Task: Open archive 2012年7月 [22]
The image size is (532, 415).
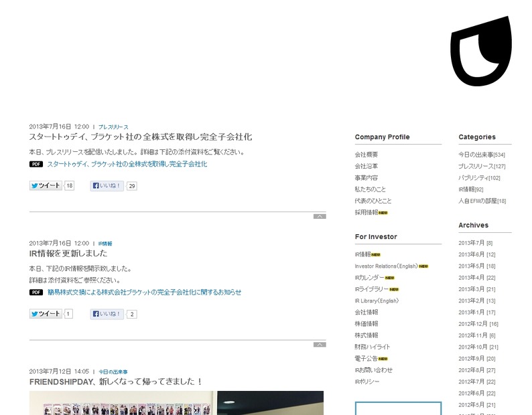Action: pos(476,382)
